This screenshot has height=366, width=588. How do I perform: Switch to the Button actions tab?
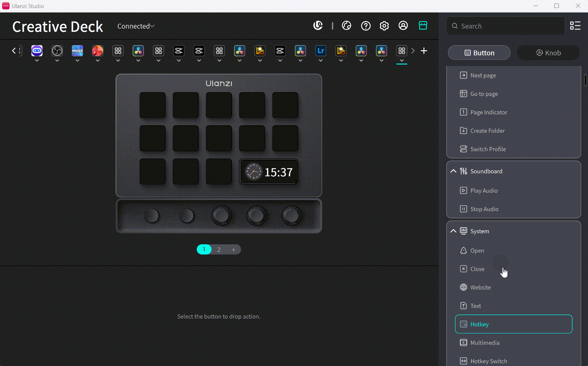479,53
